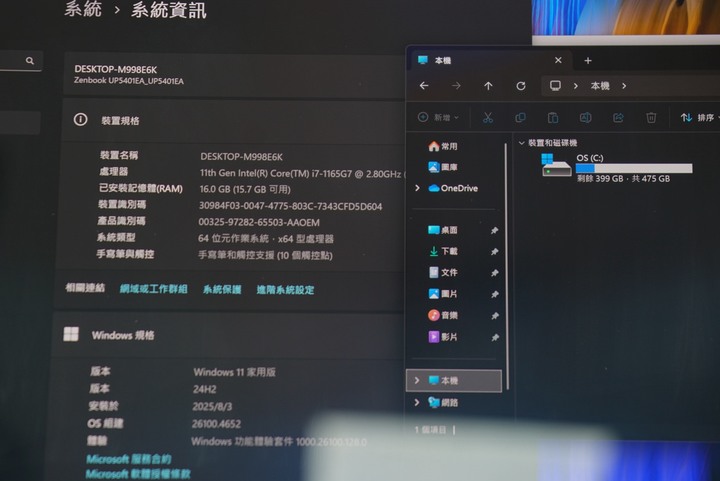Open Microsoft 服務合約 link
720x481 pixels.
(x=129, y=459)
